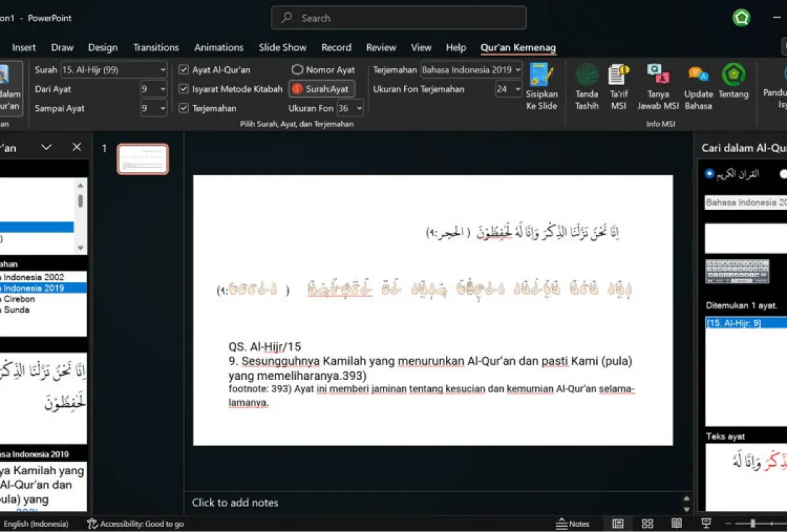Disable the Terjemahan checkbox
Viewport: 787px width, 532px height.
(x=184, y=108)
